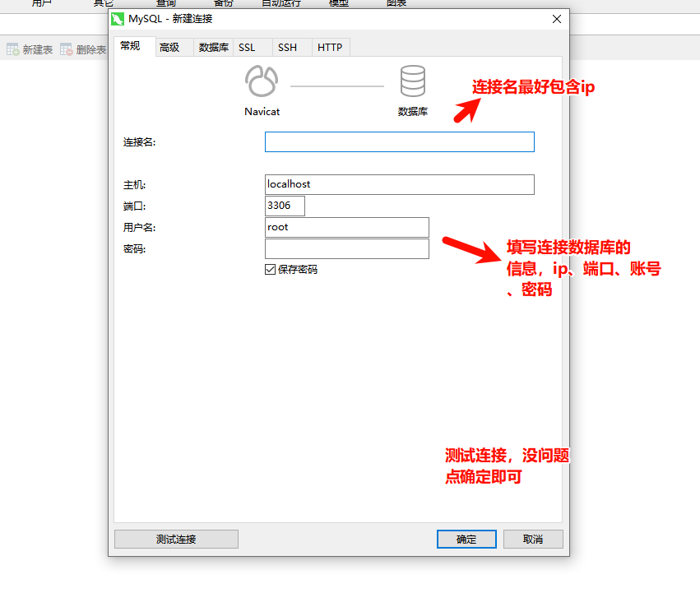Click the 新建表 table icon
The height and width of the screenshot is (607, 700).
pyautogui.click(x=12, y=49)
